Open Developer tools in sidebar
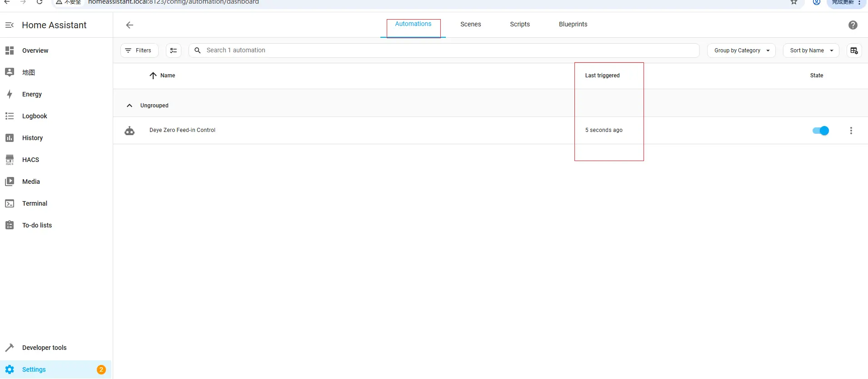Viewport: 868px width, 379px height. (44, 348)
